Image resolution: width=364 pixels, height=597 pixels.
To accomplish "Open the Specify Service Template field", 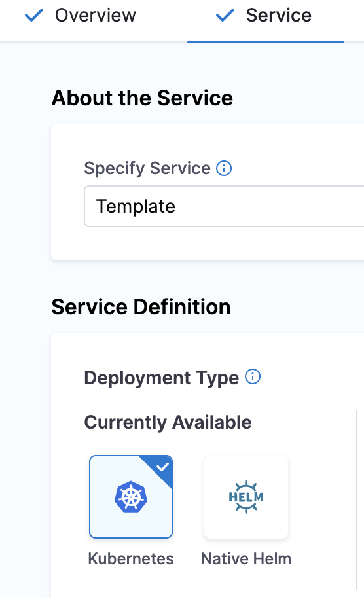I will pos(224,206).
